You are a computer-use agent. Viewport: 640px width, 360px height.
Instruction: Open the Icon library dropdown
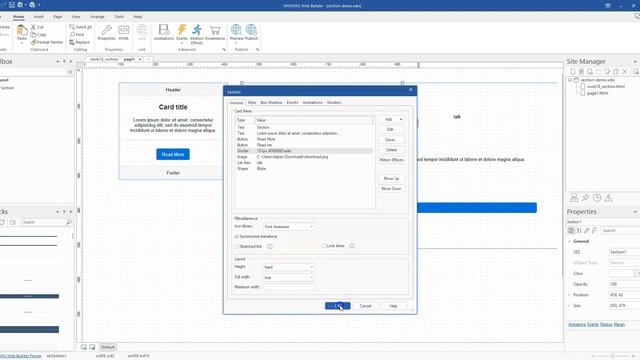tap(289, 227)
